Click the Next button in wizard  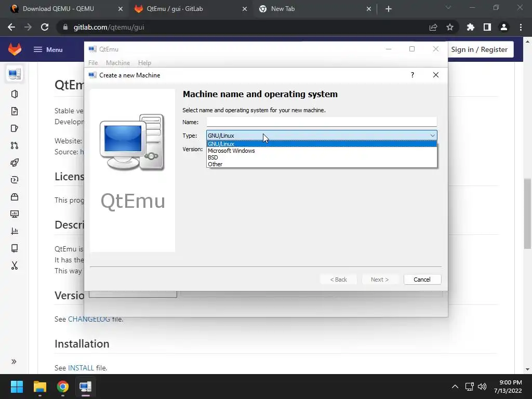(x=380, y=280)
